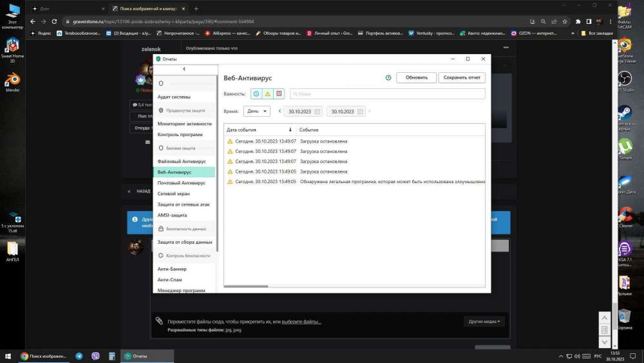Click the report search field
This screenshot has width=644, height=363.
pos(386,93)
